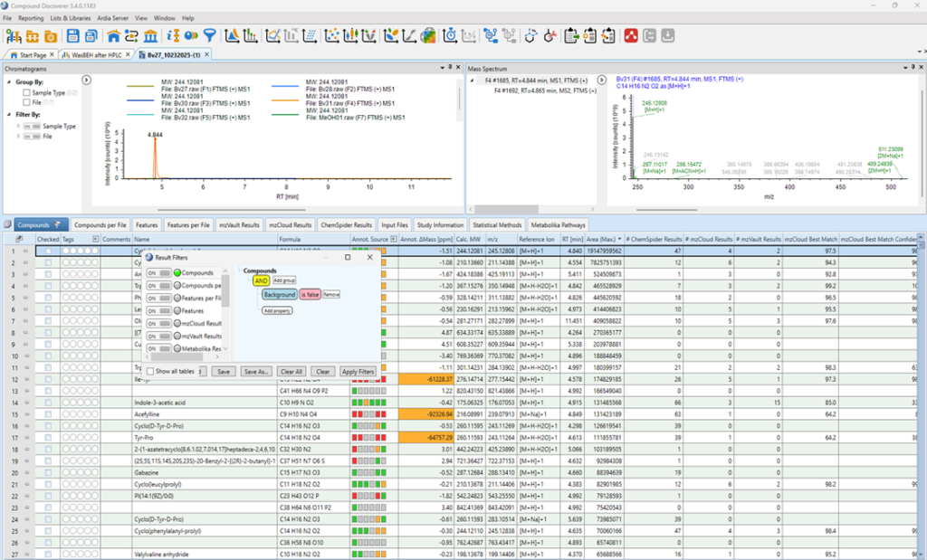The height and width of the screenshot is (560, 927).
Task: Click the library building icon in toolbar
Action: click(x=150, y=36)
